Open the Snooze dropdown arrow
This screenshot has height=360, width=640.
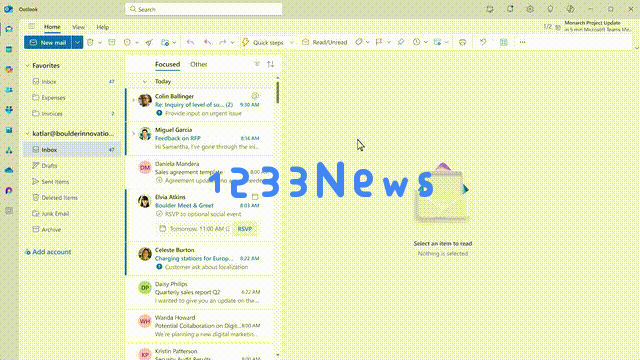[426, 42]
